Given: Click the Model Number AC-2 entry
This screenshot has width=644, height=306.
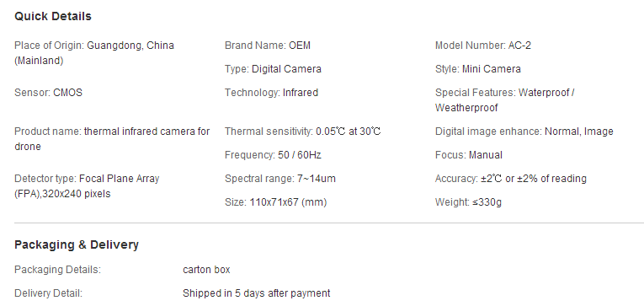Looking at the screenshot, I should 483,46.
